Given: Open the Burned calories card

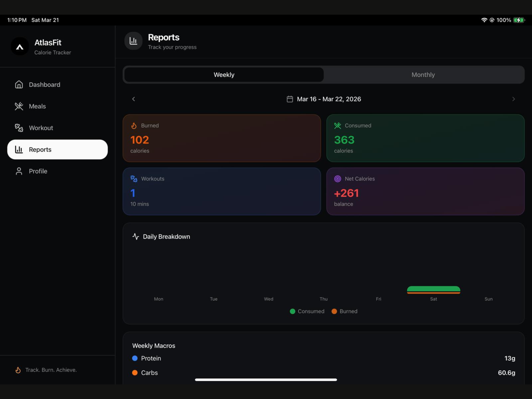Looking at the screenshot, I should (222, 138).
